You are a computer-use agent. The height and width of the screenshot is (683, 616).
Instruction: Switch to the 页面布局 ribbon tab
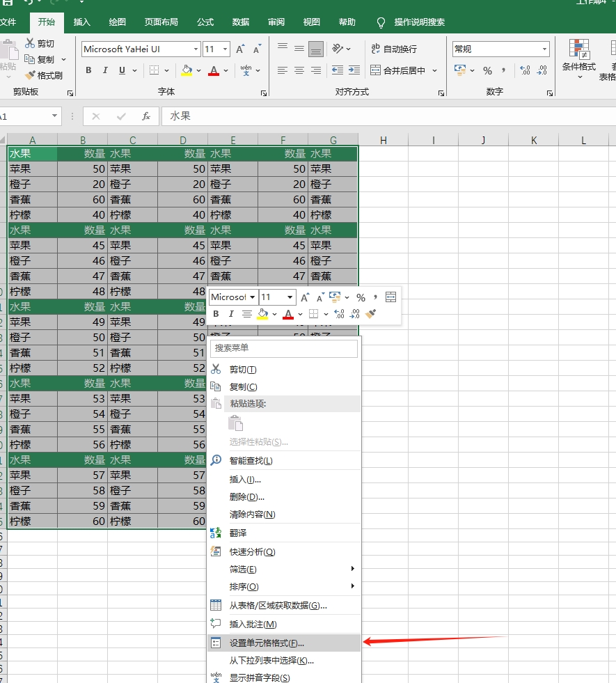click(161, 22)
